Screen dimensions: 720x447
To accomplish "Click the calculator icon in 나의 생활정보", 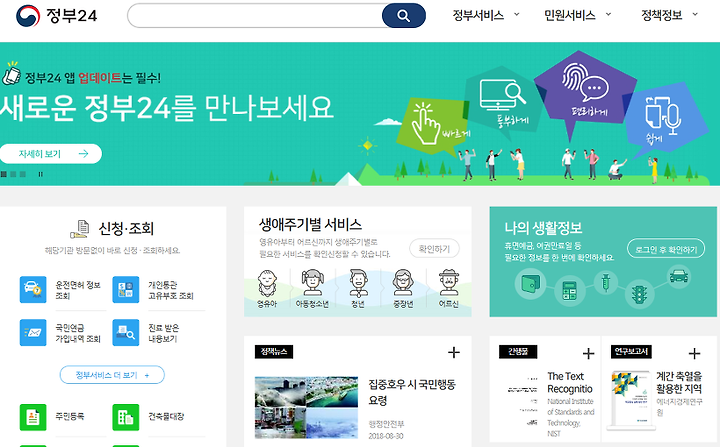I will [569, 291].
